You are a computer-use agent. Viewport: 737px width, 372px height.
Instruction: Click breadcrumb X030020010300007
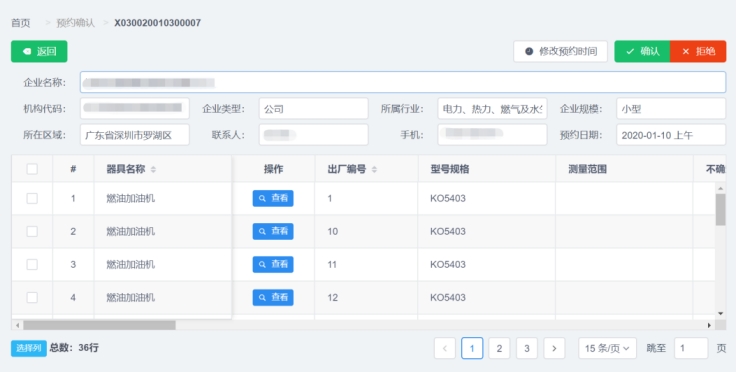tap(157, 23)
